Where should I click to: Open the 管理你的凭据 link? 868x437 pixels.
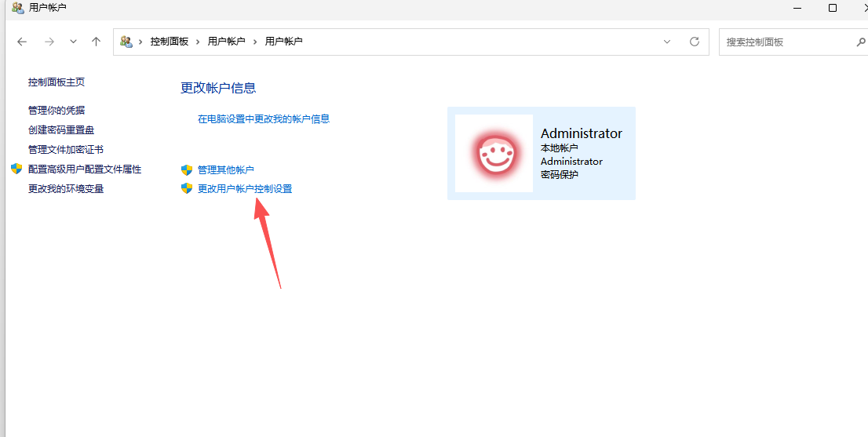tap(57, 110)
